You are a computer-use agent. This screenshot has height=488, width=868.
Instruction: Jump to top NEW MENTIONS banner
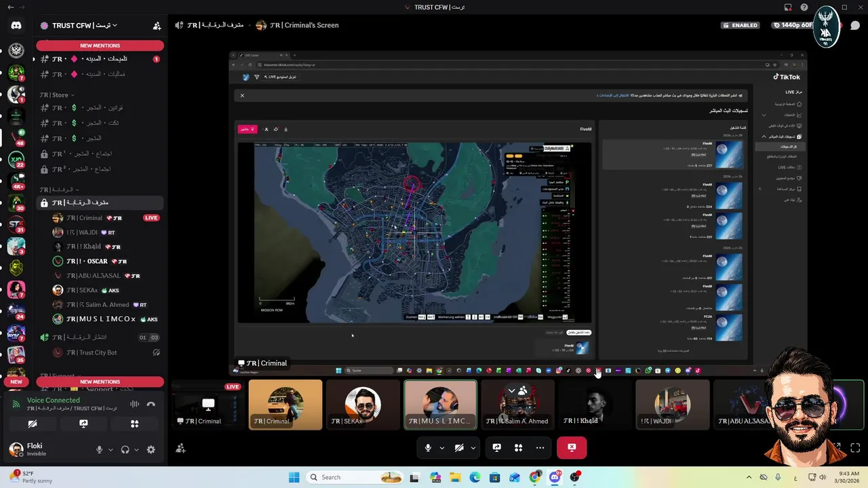(x=100, y=45)
